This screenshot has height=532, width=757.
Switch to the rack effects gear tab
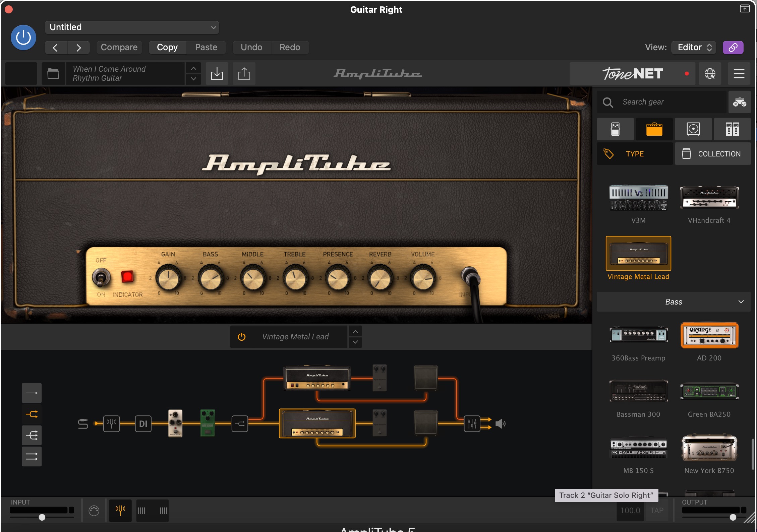732,129
